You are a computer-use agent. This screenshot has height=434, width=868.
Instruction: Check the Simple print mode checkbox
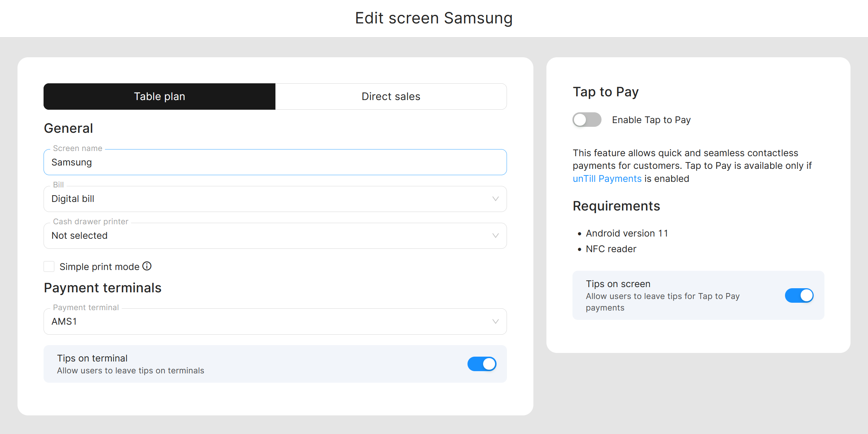pyautogui.click(x=49, y=267)
